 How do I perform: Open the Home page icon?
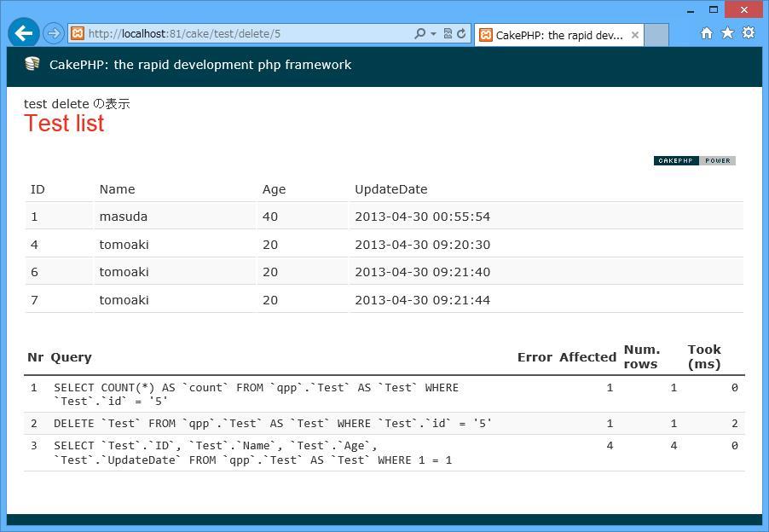click(x=707, y=33)
